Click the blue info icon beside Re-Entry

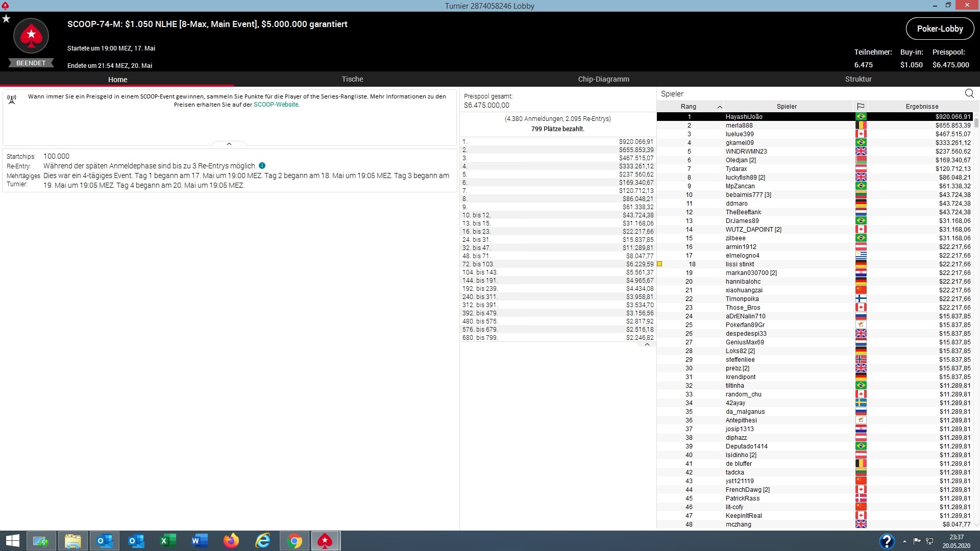tap(262, 166)
